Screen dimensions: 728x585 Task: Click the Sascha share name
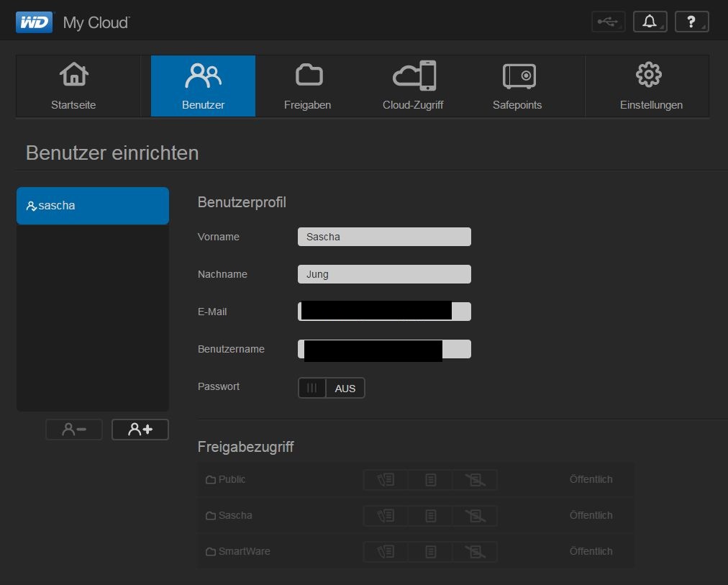(x=235, y=515)
